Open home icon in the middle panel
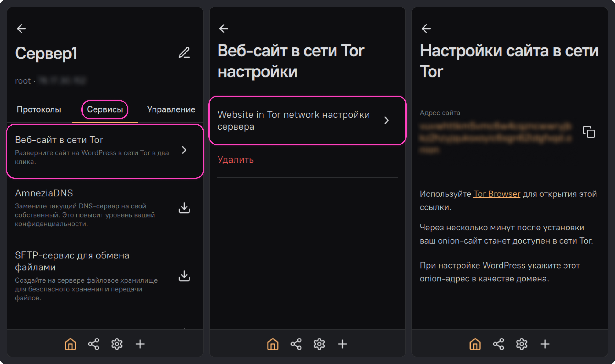The image size is (615, 364). tap(273, 344)
